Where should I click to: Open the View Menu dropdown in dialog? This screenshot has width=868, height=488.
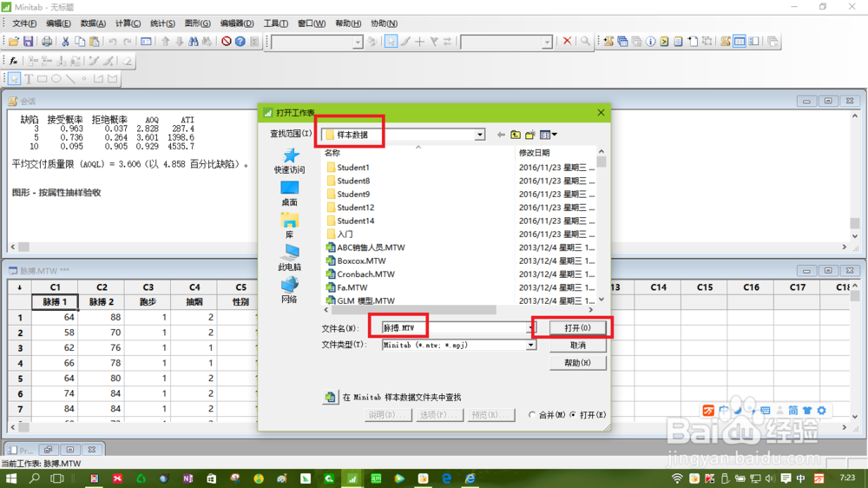[x=549, y=135]
